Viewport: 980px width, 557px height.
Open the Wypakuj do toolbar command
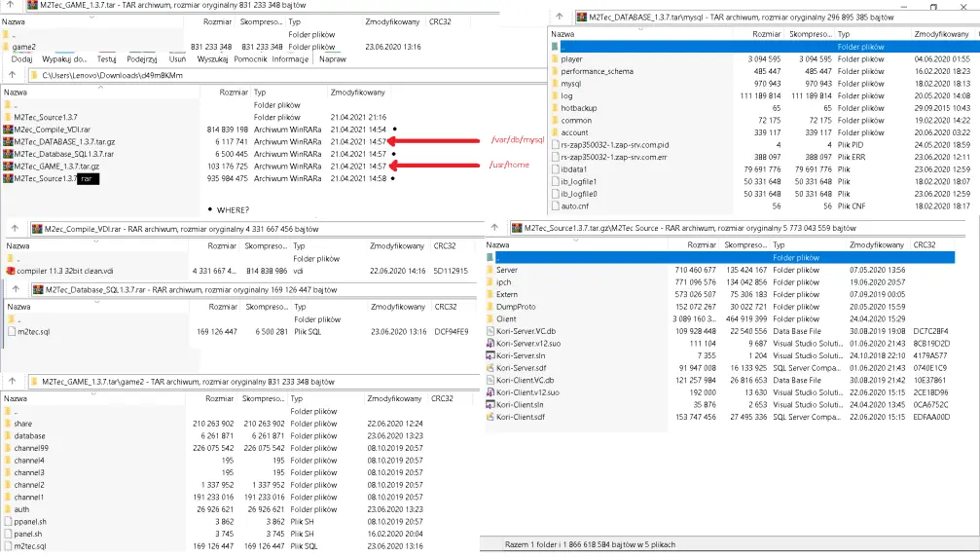tap(63, 59)
